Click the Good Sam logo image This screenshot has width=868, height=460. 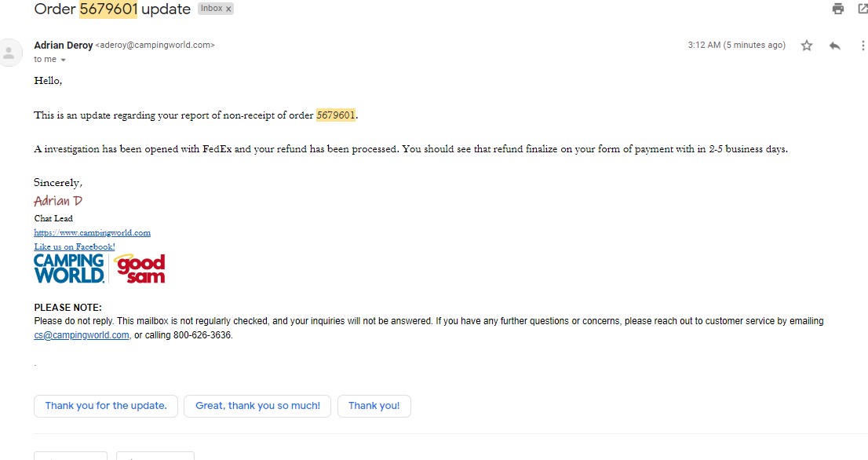point(139,268)
